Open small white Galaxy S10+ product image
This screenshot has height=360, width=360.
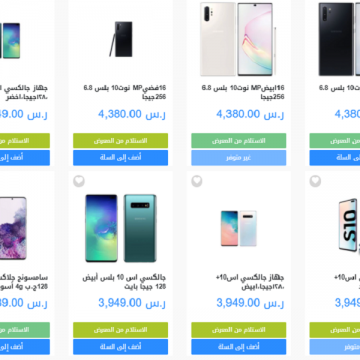[239, 228]
